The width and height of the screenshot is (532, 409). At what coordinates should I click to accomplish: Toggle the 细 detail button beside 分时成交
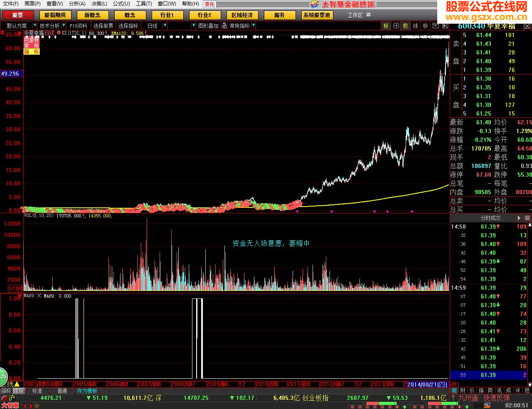[x=527, y=218]
